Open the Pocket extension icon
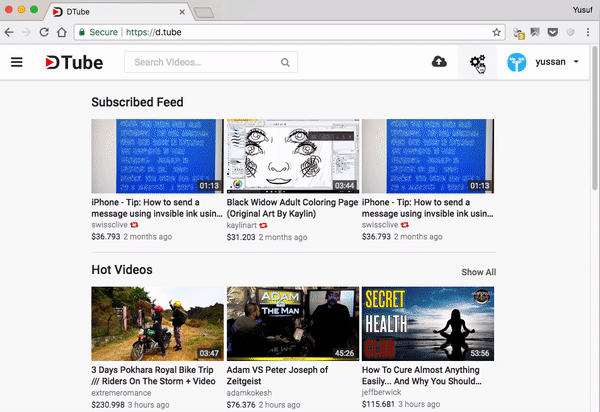The width and height of the screenshot is (600, 412). (553, 32)
